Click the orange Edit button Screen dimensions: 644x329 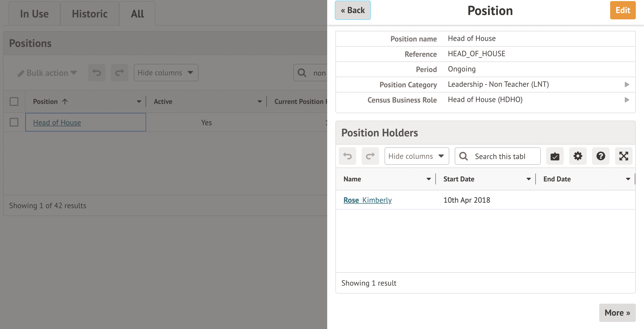622,10
